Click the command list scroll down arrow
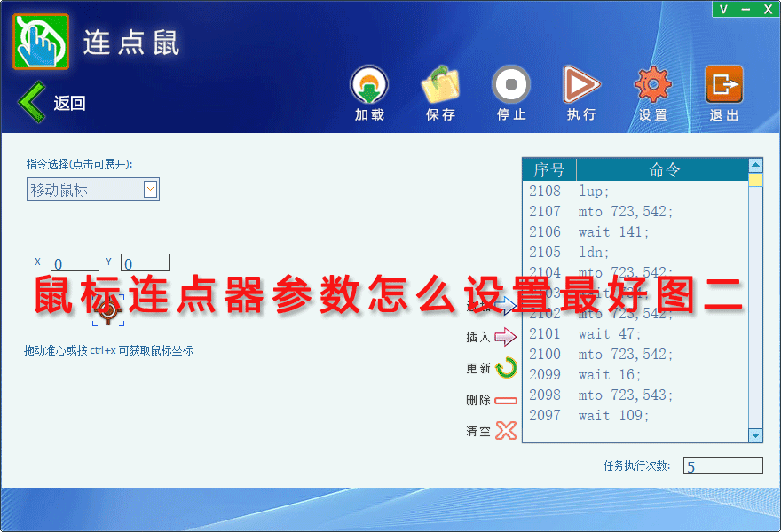Image resolution: width=781 pixels, height=532 pixels. (755, 435)
